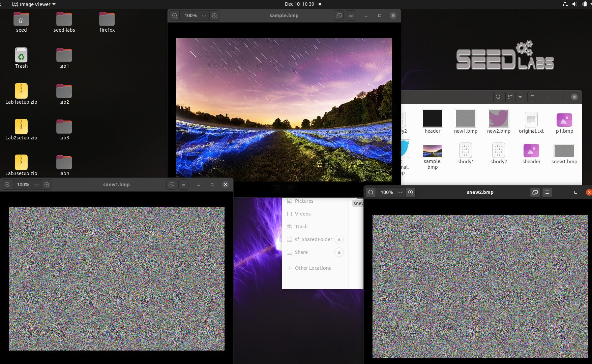Toggle fullscreen icon in sample.bmp window
Image resolution: width=592 pixels, height=364 pixels.
pos(339,15)
